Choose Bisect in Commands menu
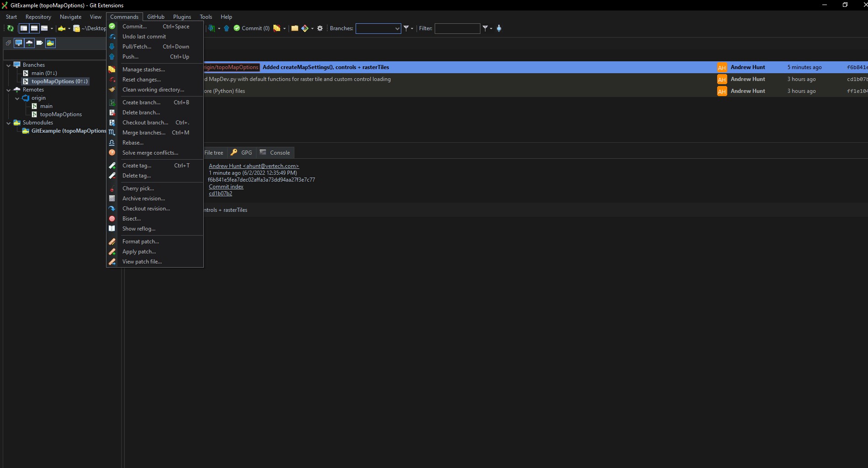868x468 pixels. click(x=155, y=219)
